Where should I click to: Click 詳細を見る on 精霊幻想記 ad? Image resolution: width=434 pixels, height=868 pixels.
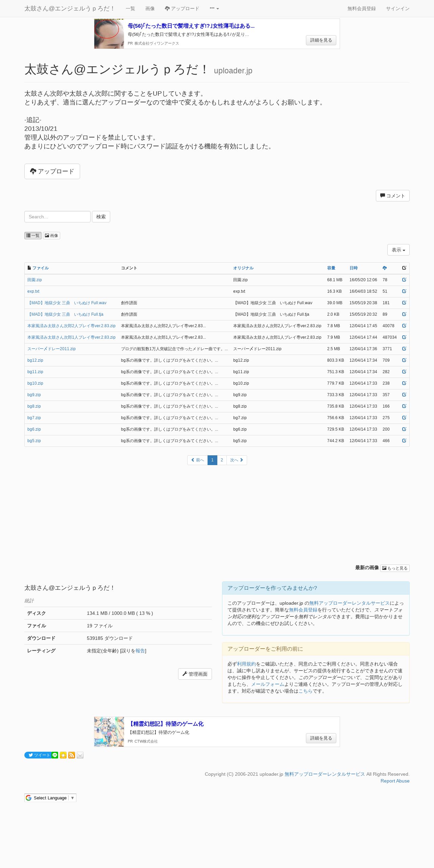(x=321, y=738)
